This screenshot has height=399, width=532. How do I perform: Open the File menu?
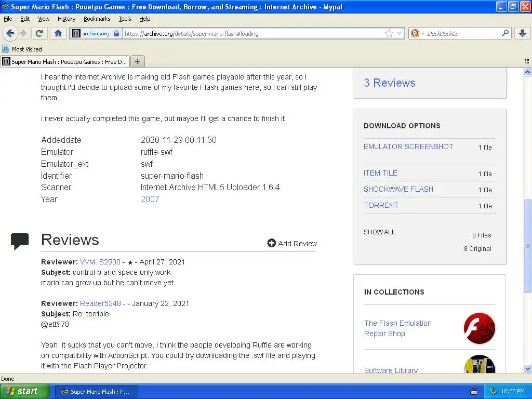[8, 19]
